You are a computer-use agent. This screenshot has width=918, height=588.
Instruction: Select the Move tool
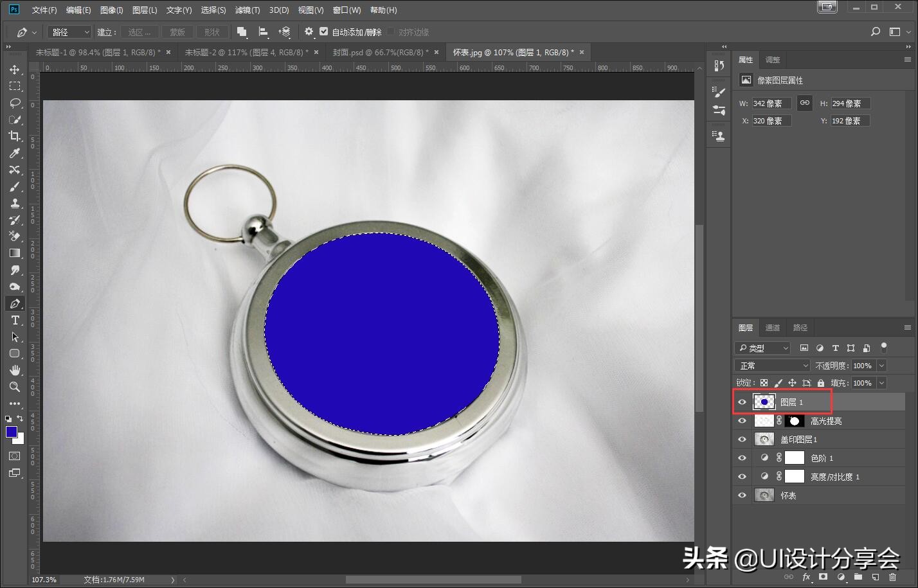pyautogui.click(x=14, y=69)
